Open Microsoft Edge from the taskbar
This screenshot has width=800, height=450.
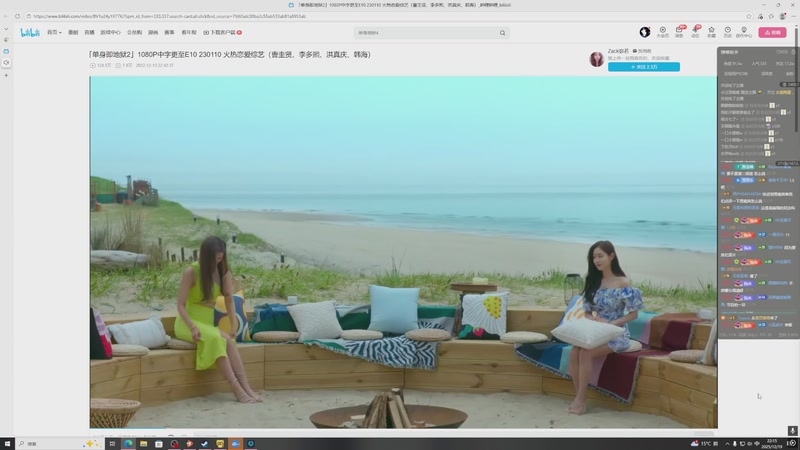[128, 444]
